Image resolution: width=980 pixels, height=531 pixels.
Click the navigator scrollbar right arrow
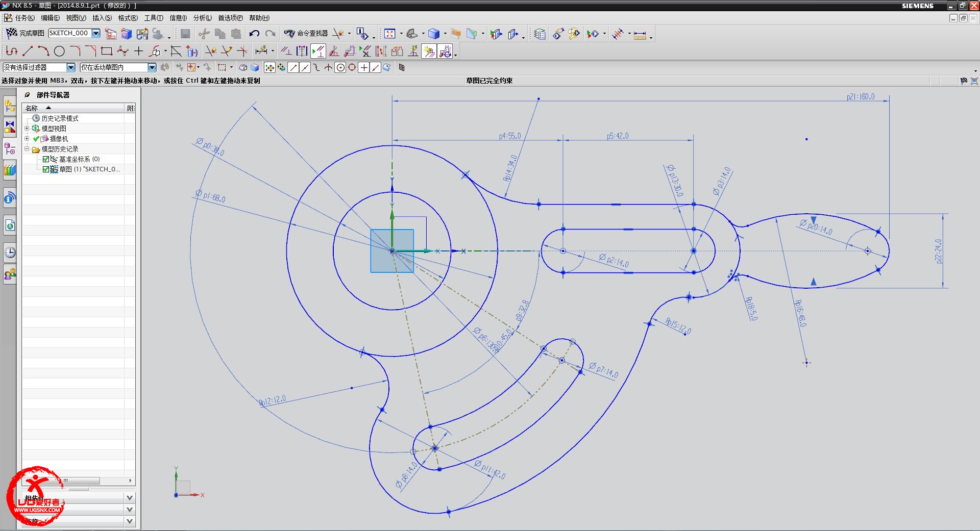pyautogui.click(x=131, y=481)
